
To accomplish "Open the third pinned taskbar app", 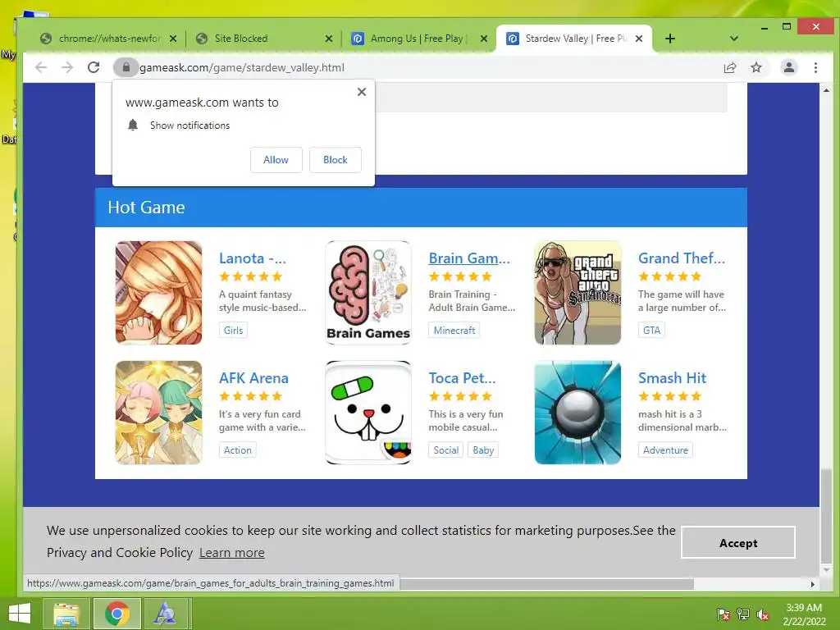I will [x=164, y=614].
